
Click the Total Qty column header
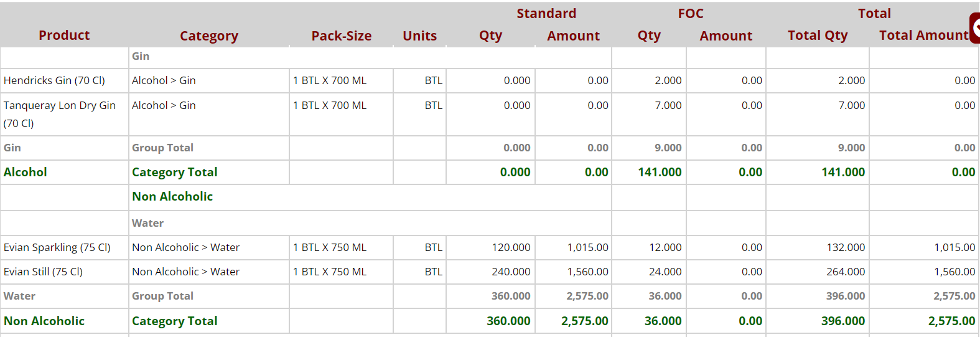pos(818,36)
